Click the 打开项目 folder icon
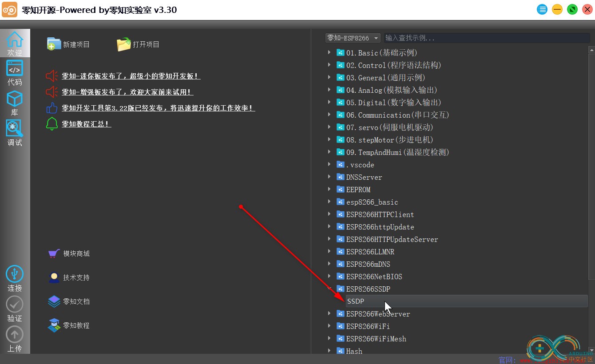Image resolution: width=595 pixels, height=364 pixels. (124, 44)
